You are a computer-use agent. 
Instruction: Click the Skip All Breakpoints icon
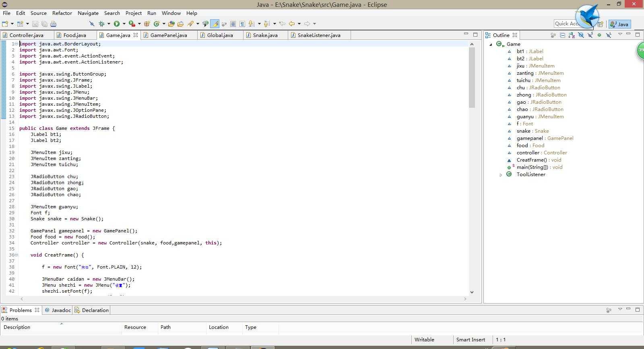(x=92, y=24)
